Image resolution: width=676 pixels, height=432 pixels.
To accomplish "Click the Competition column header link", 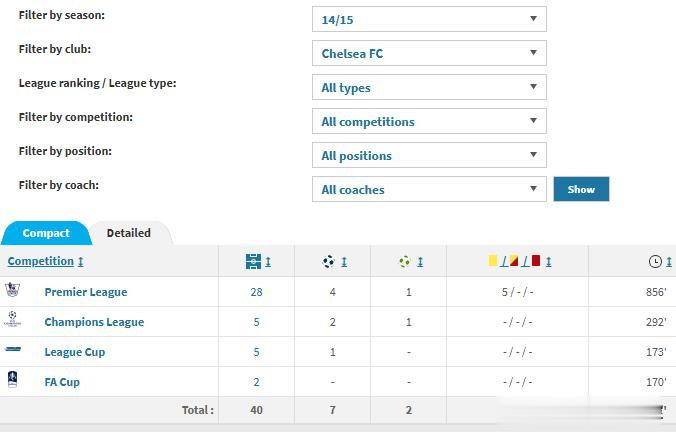I will click(40, 261).
